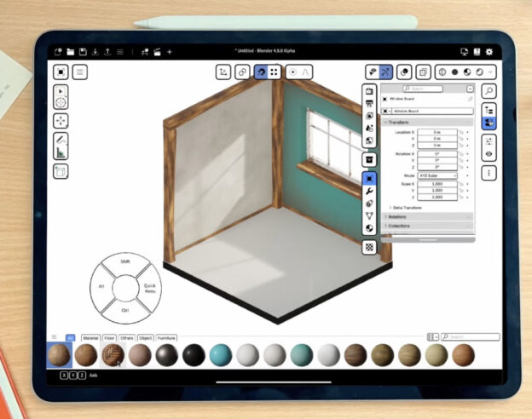This screenshot has width=532, height=419.
Task: Open the shading options dropdown arrow
Action: coord(490,72)
